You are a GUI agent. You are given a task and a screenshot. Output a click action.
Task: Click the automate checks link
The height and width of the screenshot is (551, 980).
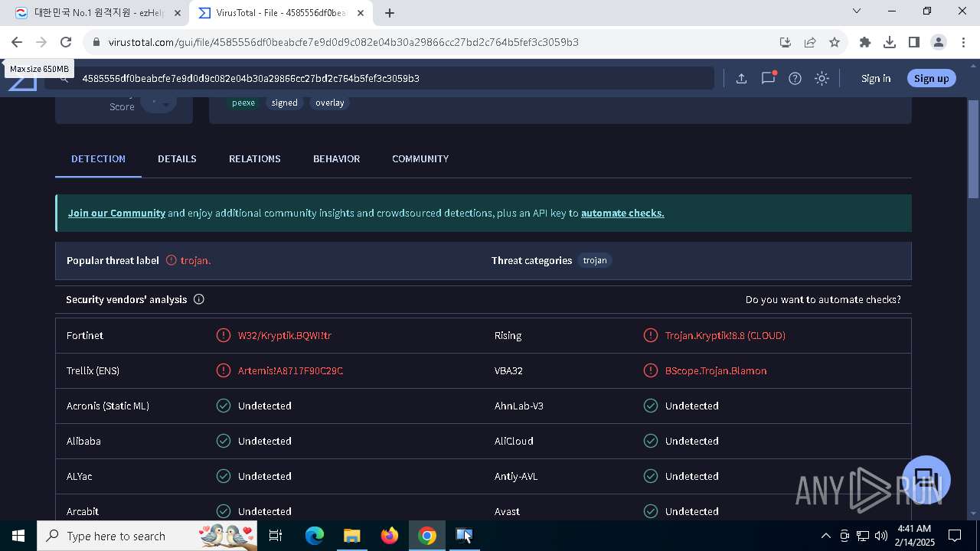[622, 213]
